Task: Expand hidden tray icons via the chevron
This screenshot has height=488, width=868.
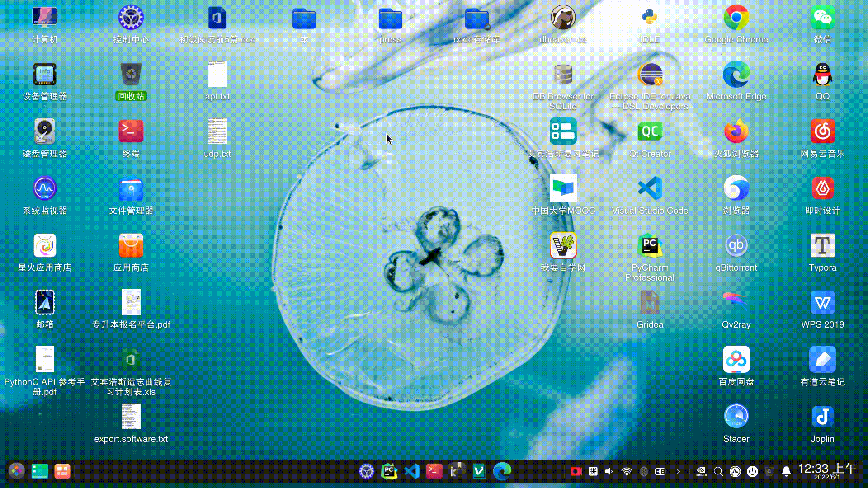Action: (678, 471)
